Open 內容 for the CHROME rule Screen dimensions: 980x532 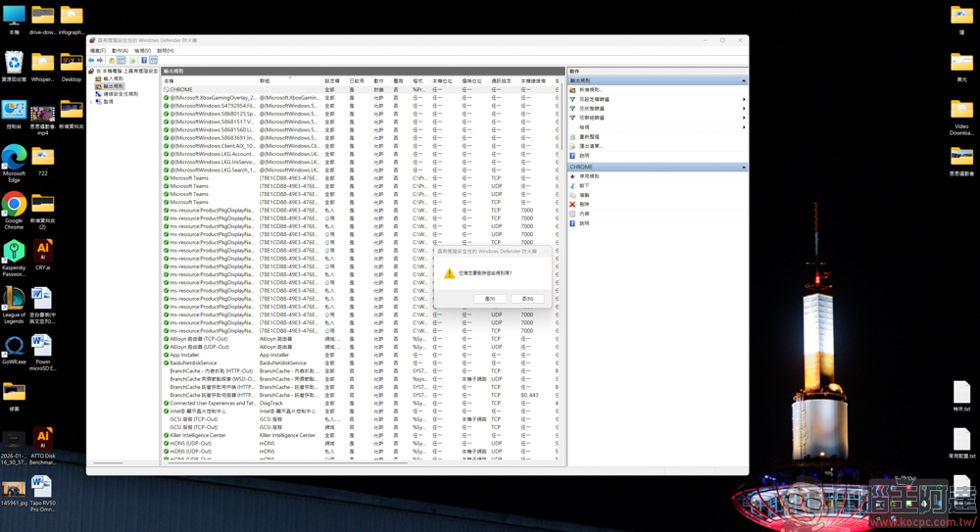pyautogui.click(x=584, y=214)
